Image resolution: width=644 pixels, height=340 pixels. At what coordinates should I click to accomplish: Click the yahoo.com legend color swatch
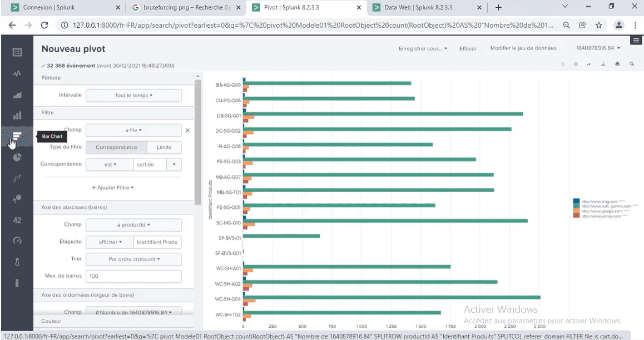(x=576, y=216)
